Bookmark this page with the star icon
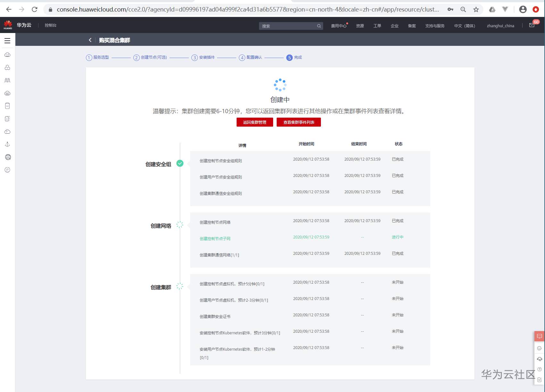The width and height of the screenshot is (545, 392). pos(476,9)
